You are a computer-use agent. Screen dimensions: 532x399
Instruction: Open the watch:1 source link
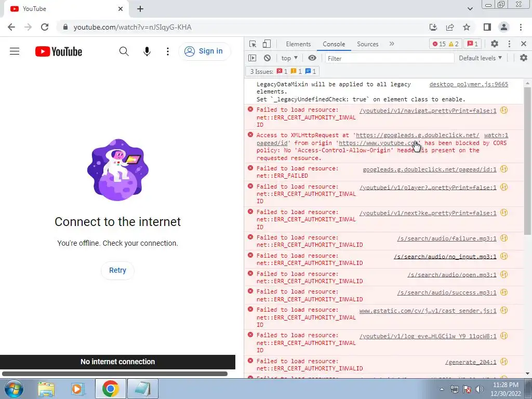tap(496, 135)
